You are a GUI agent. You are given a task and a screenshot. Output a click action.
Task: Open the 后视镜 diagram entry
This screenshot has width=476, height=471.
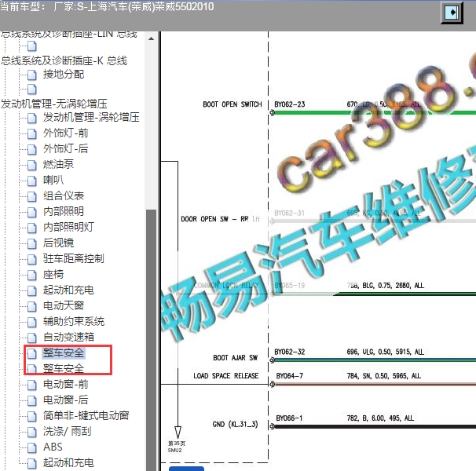click(x=58, y=243)
